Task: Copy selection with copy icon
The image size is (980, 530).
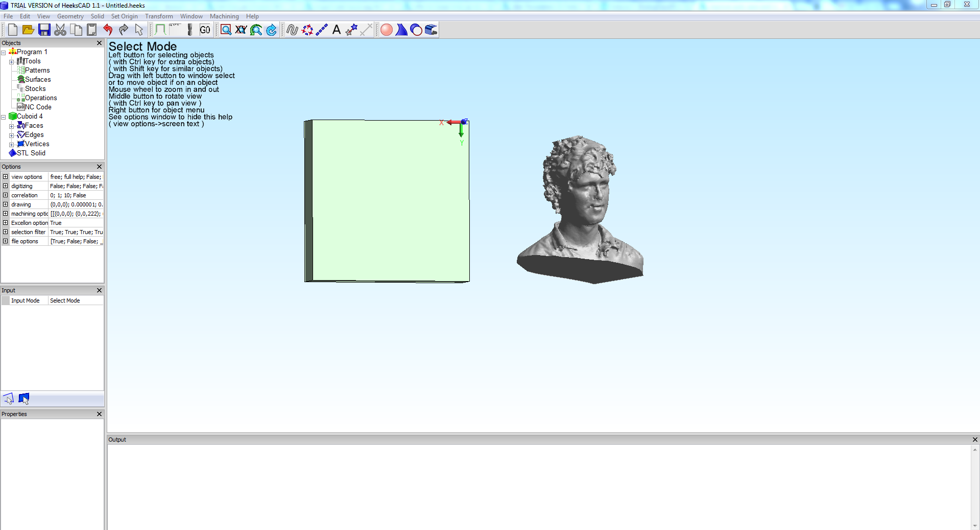Action: tap(76, 30)
